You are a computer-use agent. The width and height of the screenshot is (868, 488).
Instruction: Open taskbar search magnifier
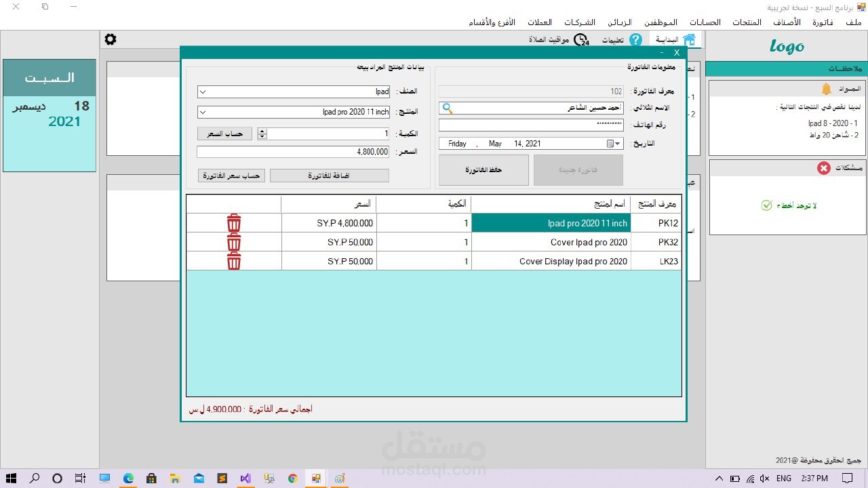click(x=35, y=479)
